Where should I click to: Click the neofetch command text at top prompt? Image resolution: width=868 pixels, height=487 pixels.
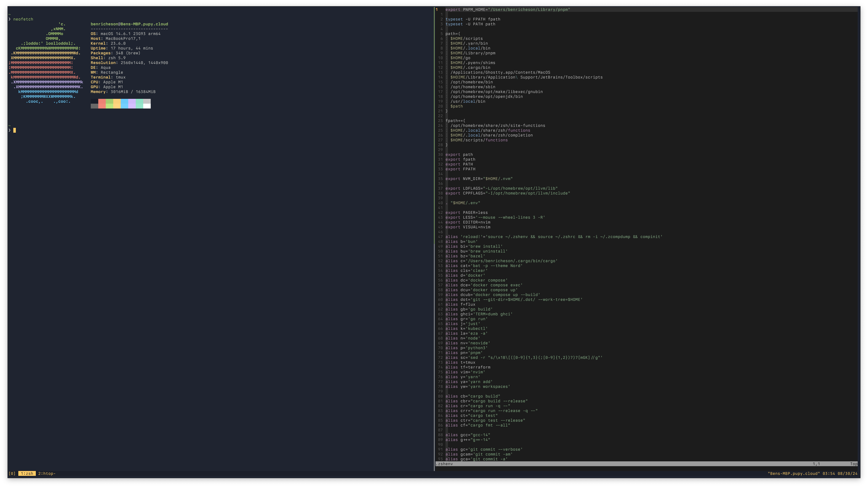[23, 19]
